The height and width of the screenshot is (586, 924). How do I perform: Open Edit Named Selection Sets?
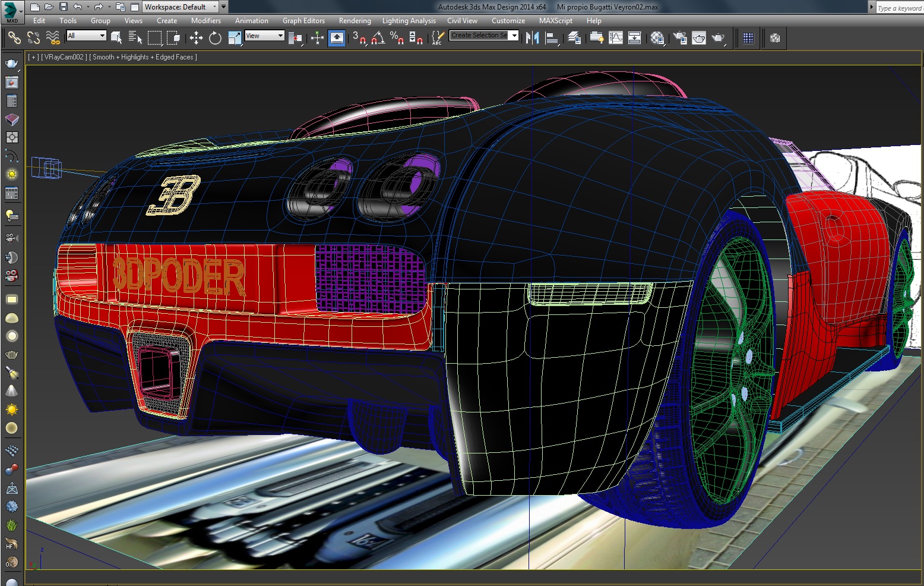coord(437,38)
